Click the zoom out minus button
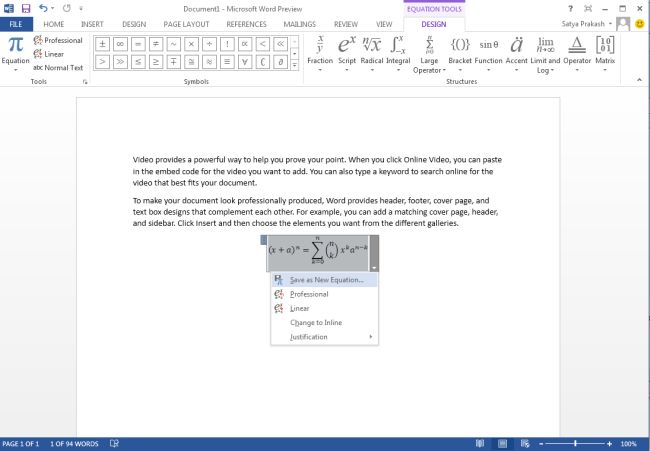650x451 pixels. (x=541, y=444)
